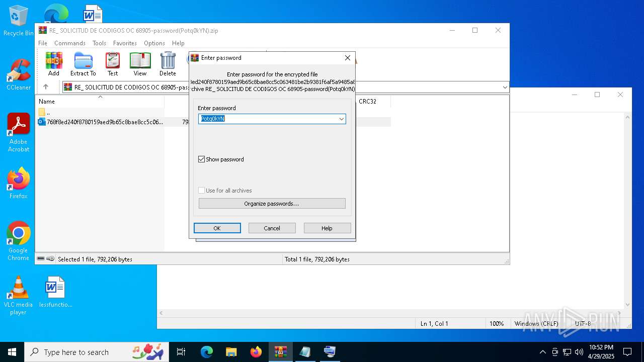Open Firefox from the taskbar
Image resolution: width=644 pixels, height=362 pixels.
point(256,352)
